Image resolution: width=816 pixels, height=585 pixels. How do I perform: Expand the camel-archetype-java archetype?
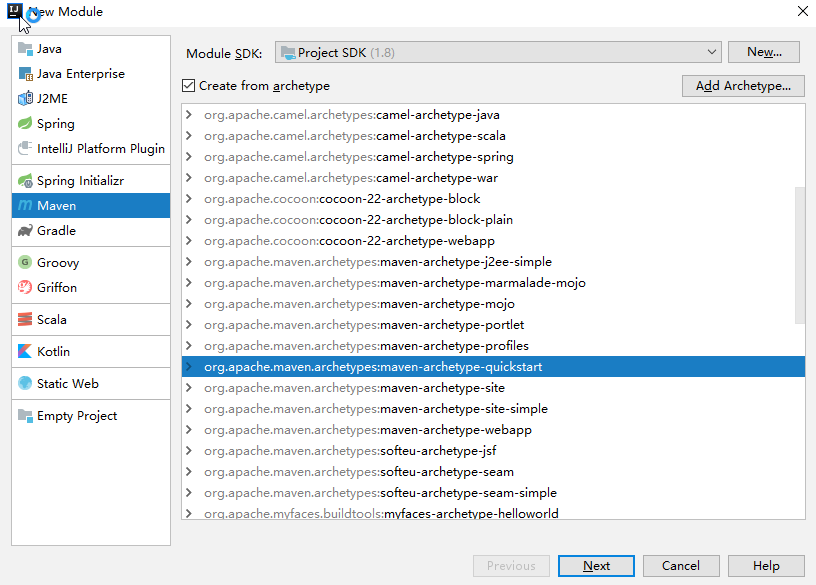(x=189, y=114)
